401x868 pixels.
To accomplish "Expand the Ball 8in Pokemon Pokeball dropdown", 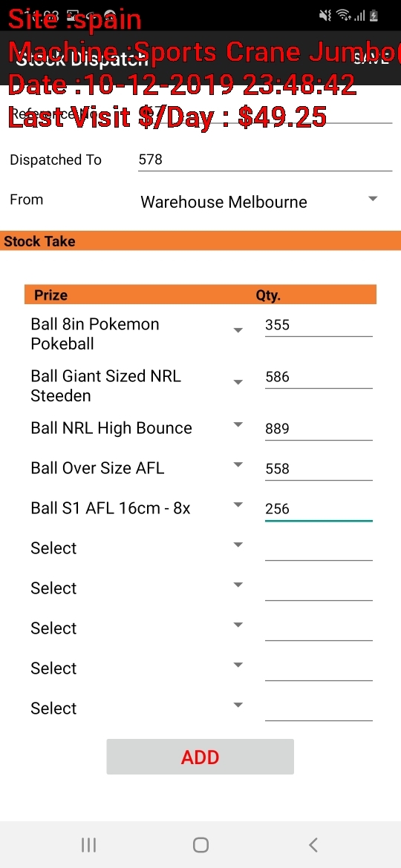I will (x=137, y=334).
